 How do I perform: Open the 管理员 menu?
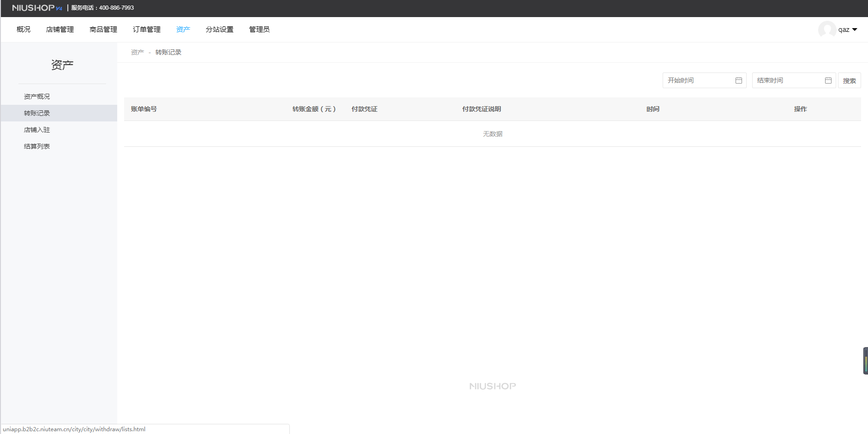[x=259, y=30]
